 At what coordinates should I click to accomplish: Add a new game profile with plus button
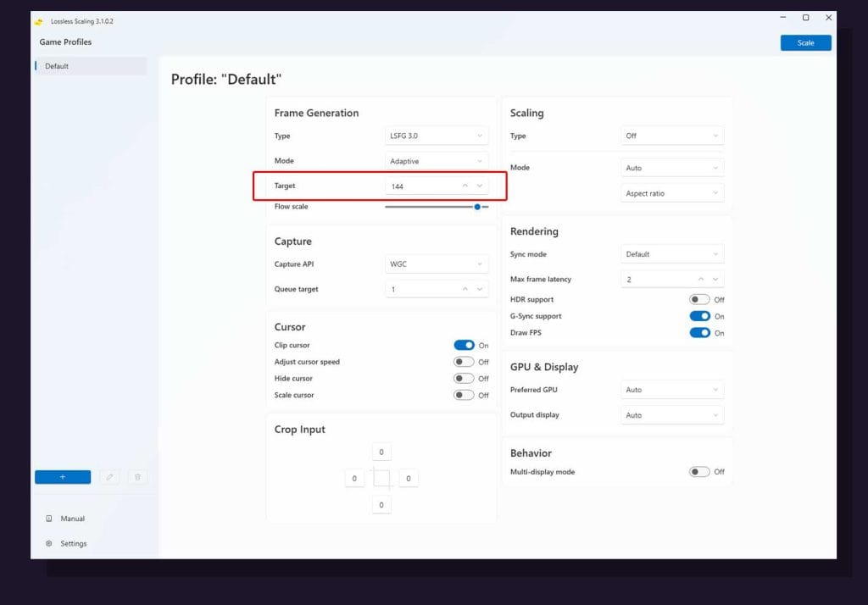coord(63,477)
